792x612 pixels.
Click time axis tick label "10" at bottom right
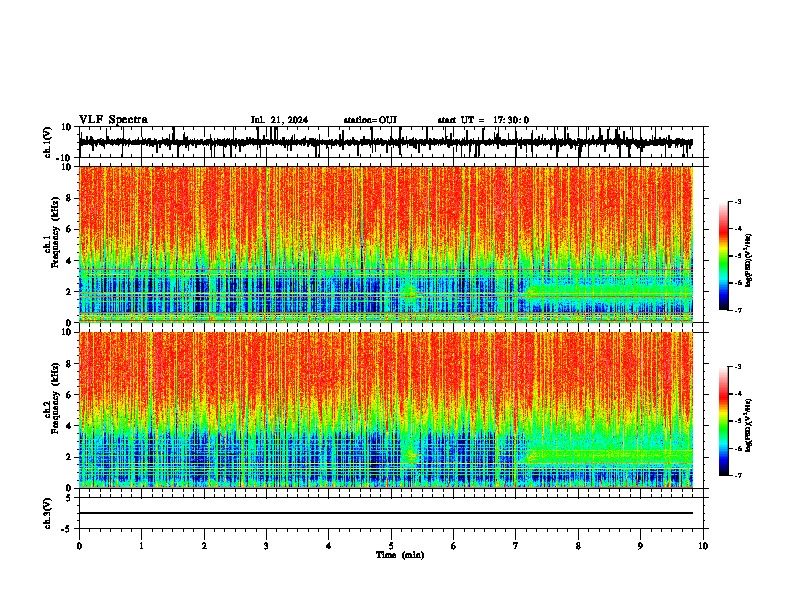click(703, 546)
